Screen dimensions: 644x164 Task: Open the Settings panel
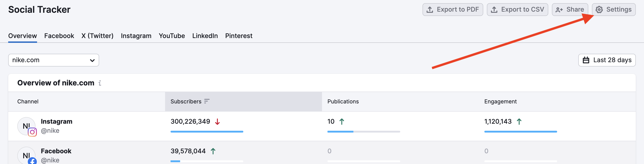point(614,10)
